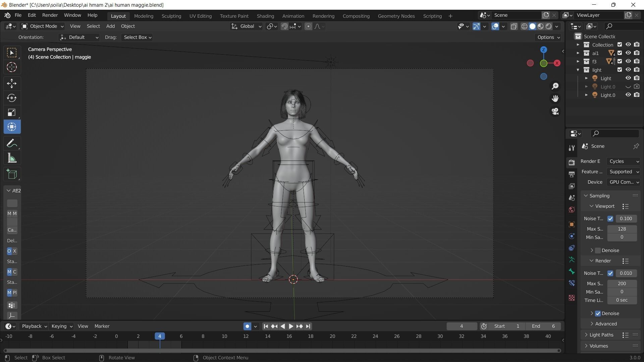Viewport: 644px width, 362px height.
Task: Open the Object Mode dropdown
Action: pyautogui.click(x=42, y=26)
